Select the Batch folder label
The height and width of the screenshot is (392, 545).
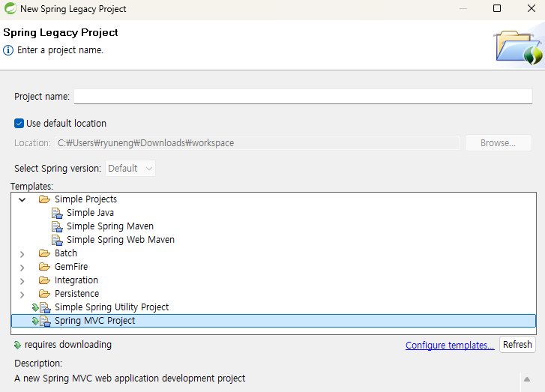pyautogui.click(x=66, y=253)
